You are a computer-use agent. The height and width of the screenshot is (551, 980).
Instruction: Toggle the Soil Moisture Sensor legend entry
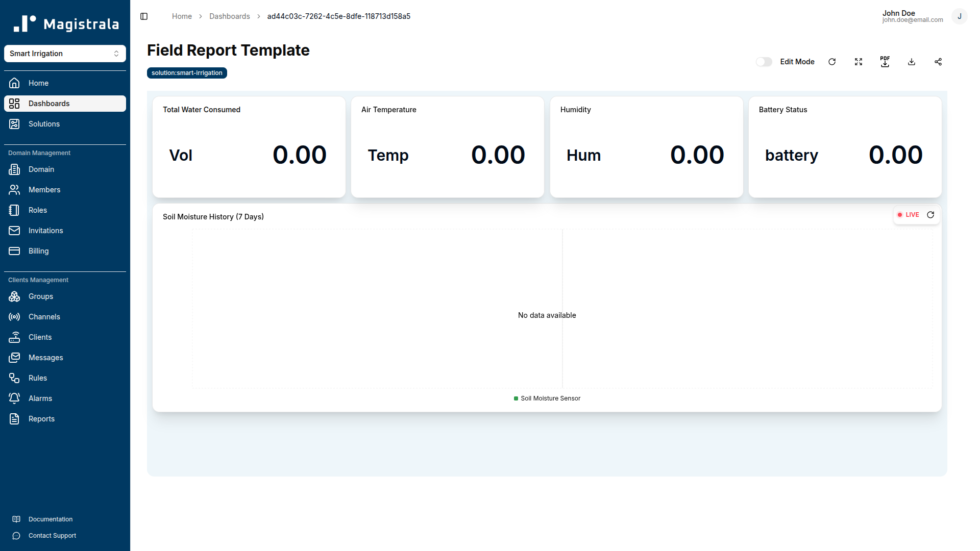tap(547, 398)
